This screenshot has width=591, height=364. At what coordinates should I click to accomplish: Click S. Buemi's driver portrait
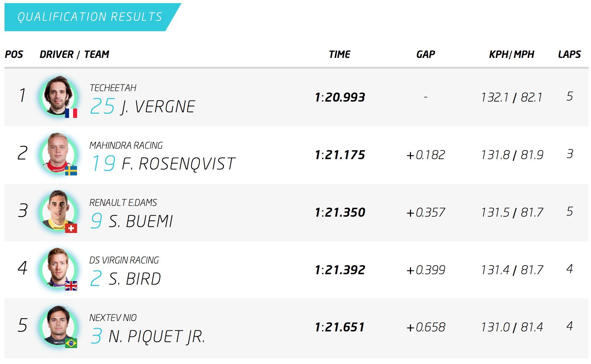[x=58, y=211]
